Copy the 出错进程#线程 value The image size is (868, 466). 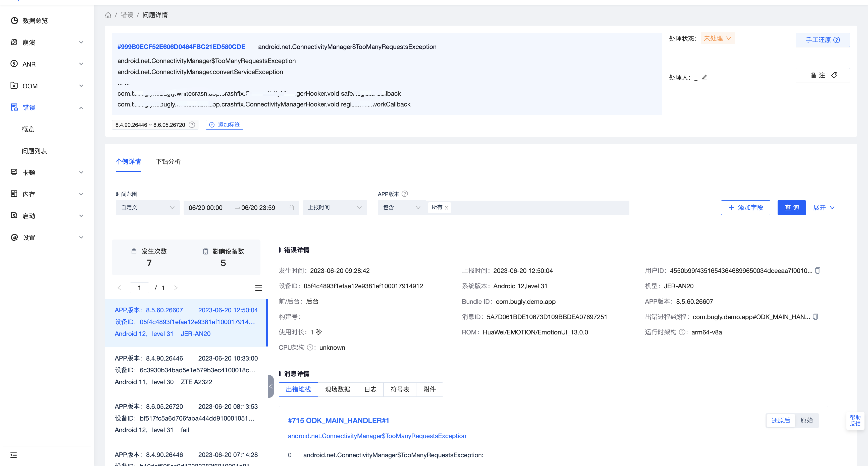tap(815, 317)
